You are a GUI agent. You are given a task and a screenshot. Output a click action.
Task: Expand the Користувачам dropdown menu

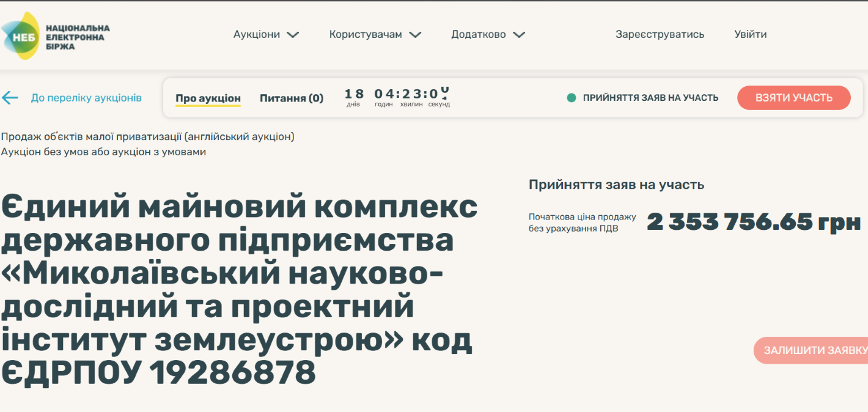tap(375, 34)
